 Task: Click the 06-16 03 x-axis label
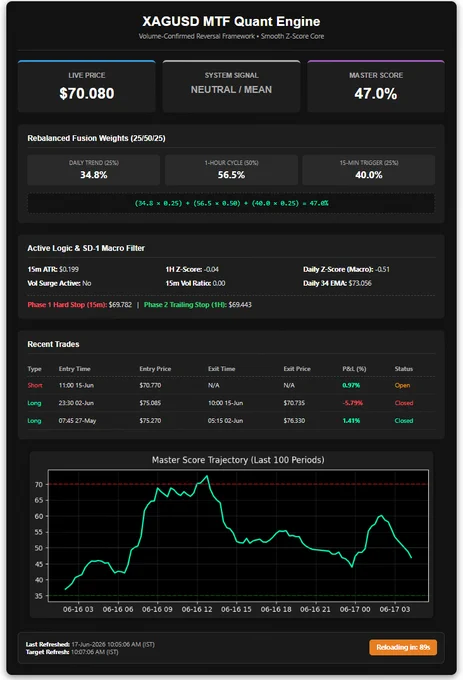pos(78,609)
